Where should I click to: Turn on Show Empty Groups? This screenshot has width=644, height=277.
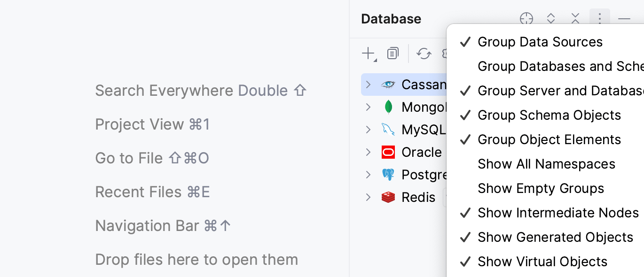tap(541, 188)
